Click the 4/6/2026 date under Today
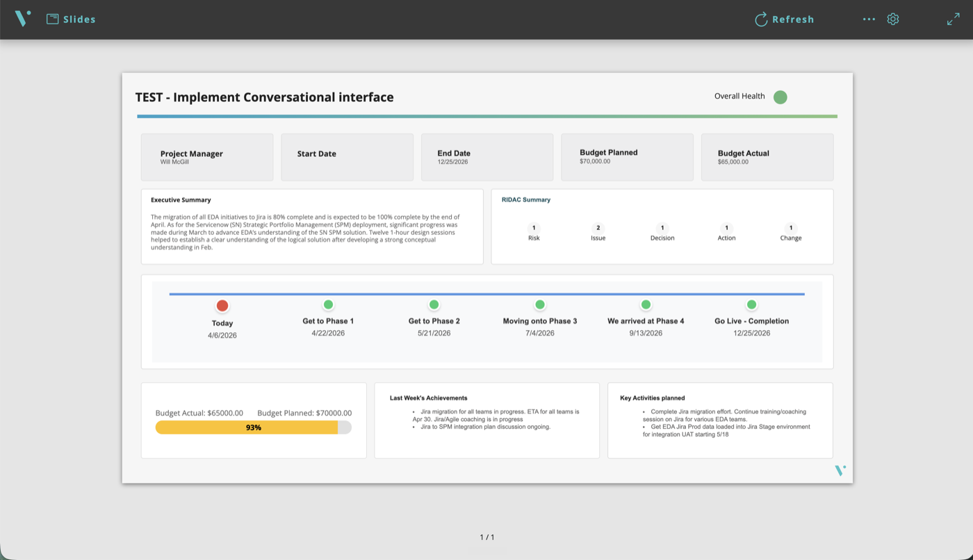 pyautogui.click(x=222, y=336)
